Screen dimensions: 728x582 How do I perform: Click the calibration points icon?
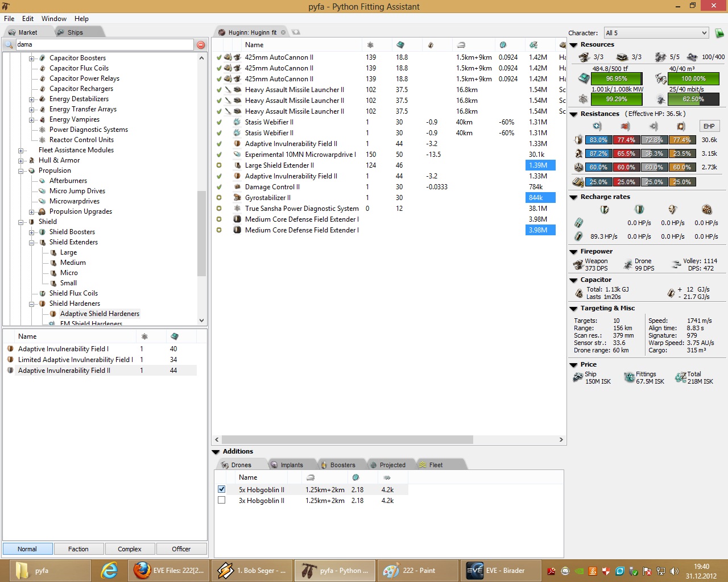pos(692,57)
